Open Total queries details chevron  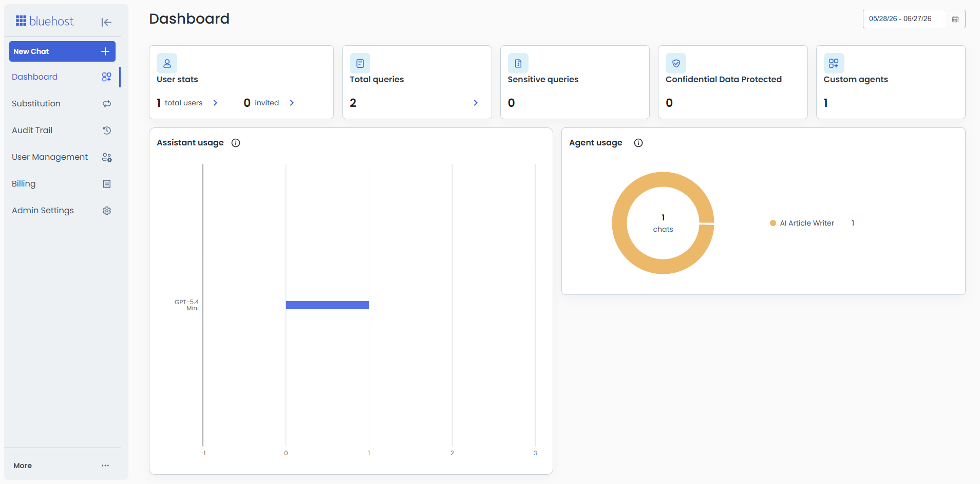[x=476, y=103]
